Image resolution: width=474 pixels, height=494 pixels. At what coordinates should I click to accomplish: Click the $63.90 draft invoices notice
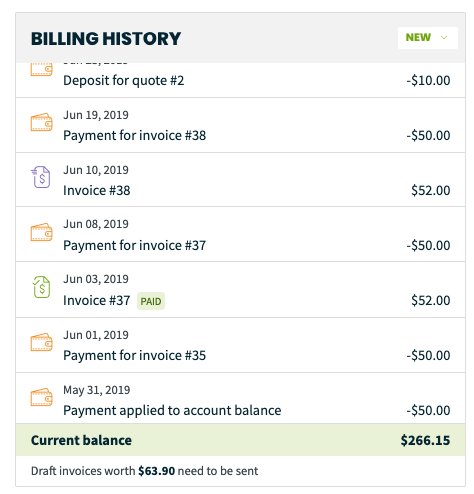tap(144, 471)
